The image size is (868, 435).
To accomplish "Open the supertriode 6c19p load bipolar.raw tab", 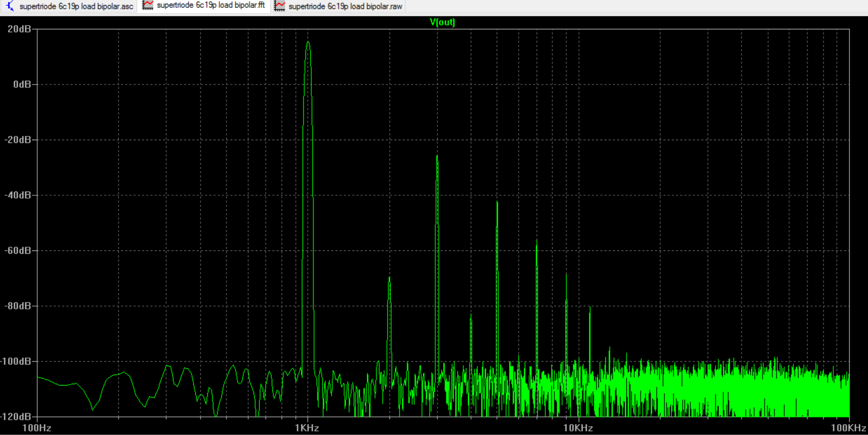I will pos(338,6).
